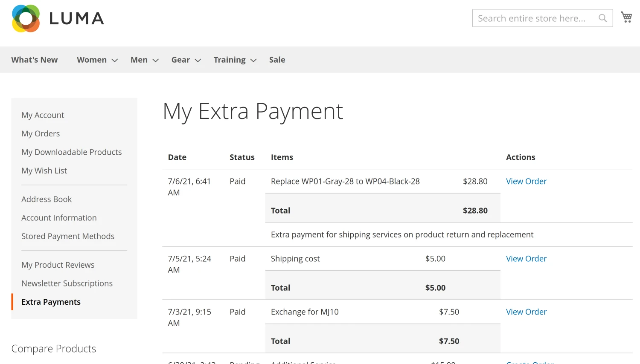The image size is (640, 364).
Task: Click the store search input field
Action: coord(533,18)
